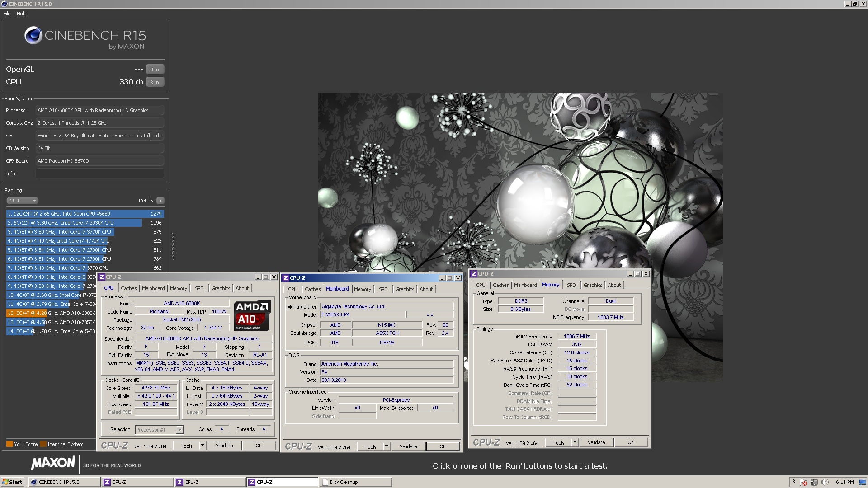Switch to Caches tab in middle CPU-Z window
Screen dimensions: 868x488
pos(312,289)
